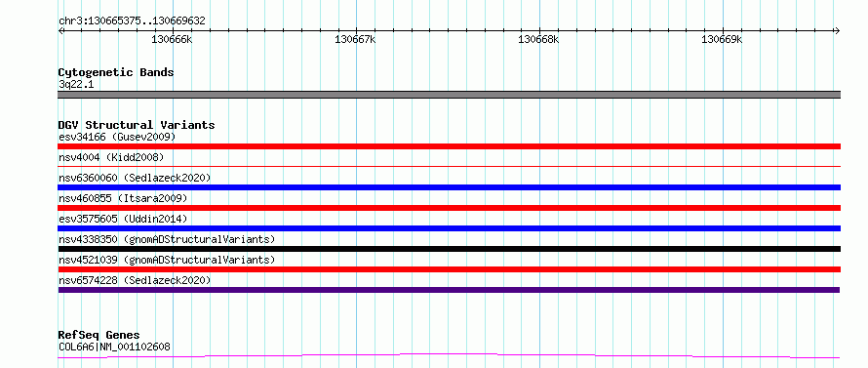Open nsv6360060 (Sedlazeck2020) variant label

coord(135,178)
